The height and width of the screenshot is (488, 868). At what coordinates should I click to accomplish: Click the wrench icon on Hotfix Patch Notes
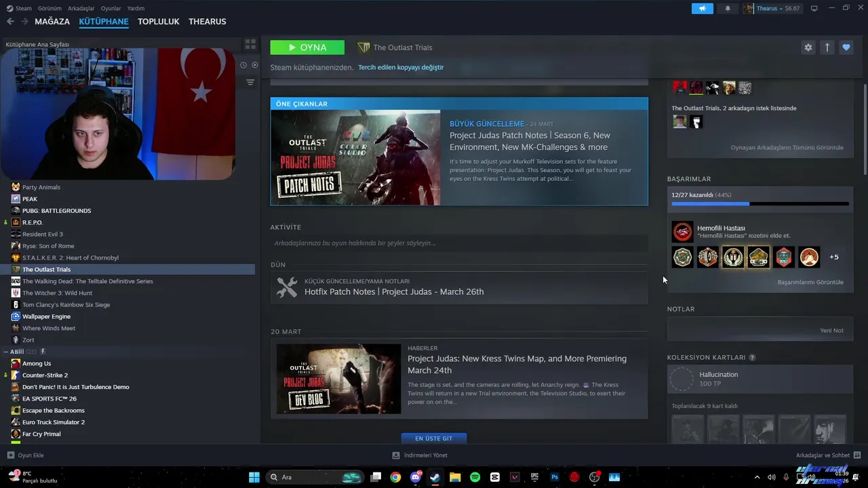click(x=287, y=287)
